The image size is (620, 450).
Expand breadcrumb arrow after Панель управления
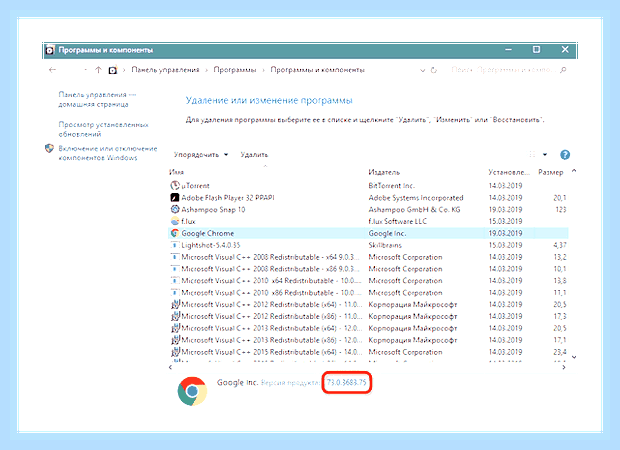(206, 70)
